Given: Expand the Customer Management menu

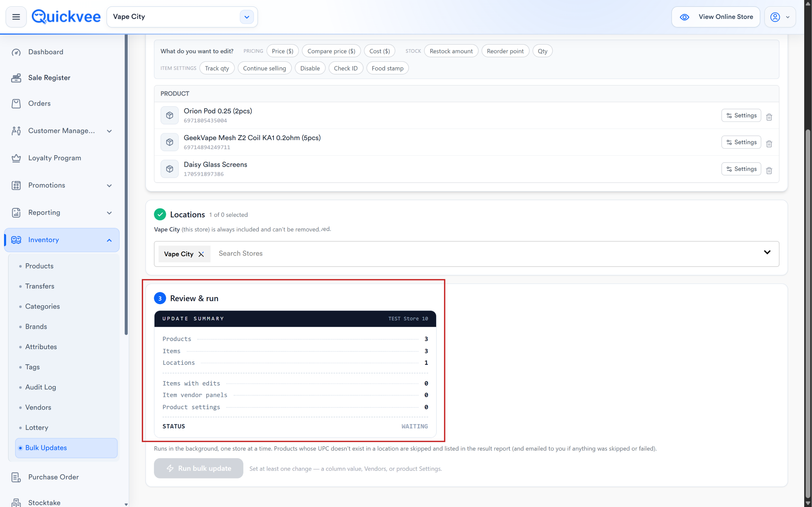Looking at the screenshot, I should (x=109, y=131).
